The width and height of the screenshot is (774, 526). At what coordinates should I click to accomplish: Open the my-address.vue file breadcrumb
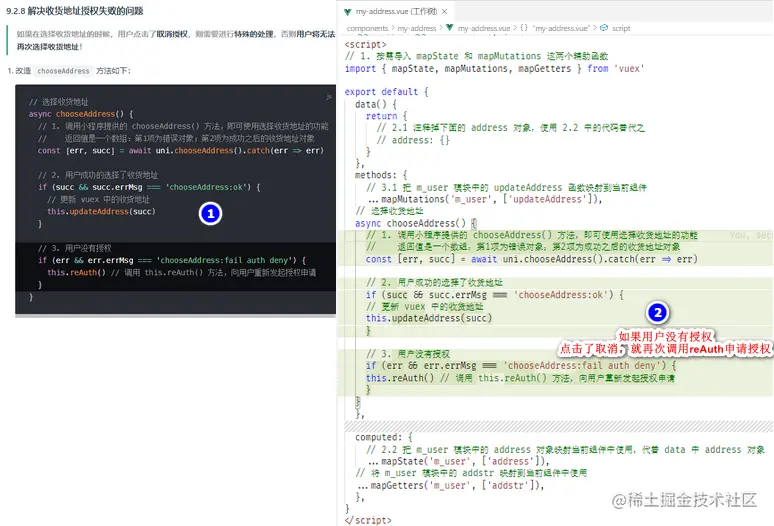[x=483, y=28]
